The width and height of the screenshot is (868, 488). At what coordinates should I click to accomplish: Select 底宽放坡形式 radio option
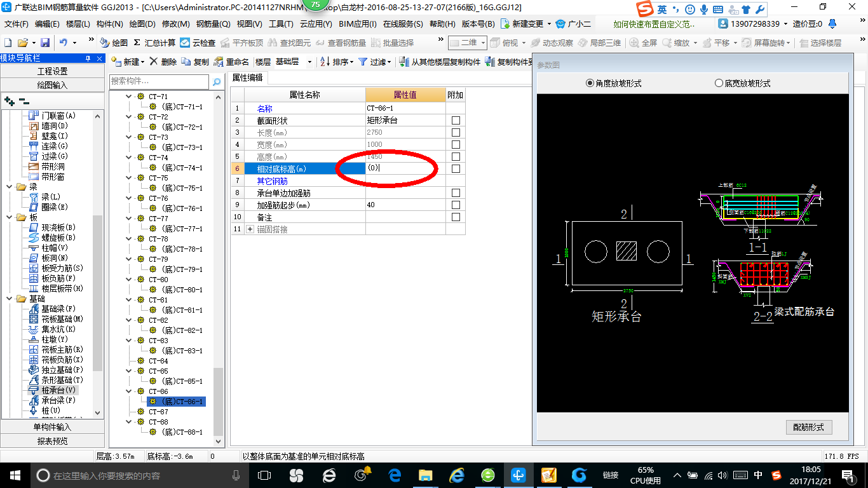click(x=743, y=83)
